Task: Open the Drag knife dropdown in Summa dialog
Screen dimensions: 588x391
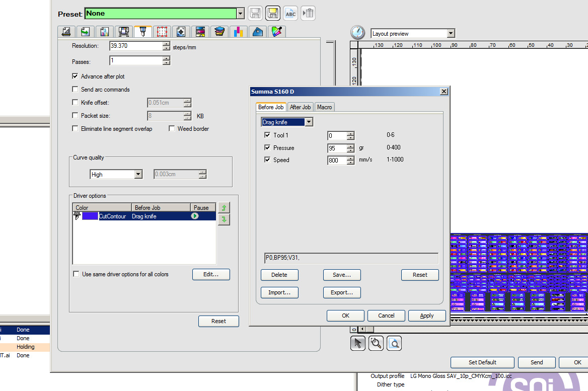Action: [x=309, y=122]
